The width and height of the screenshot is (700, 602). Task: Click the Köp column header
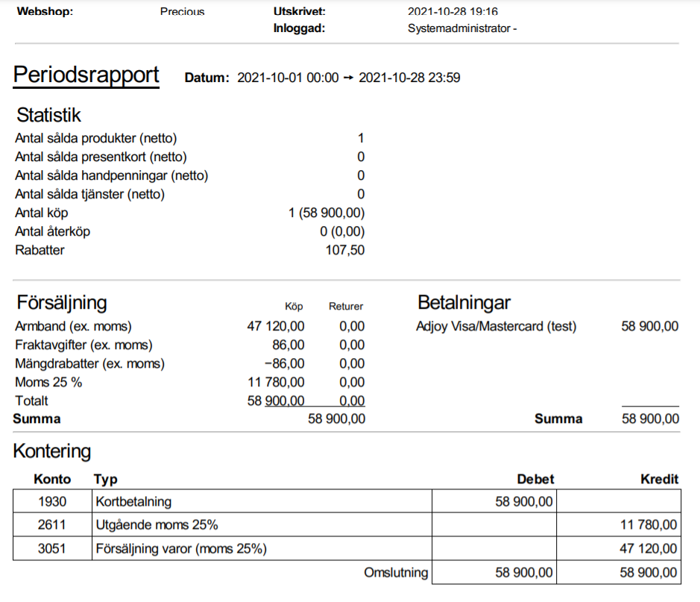(x=294, y=307)
